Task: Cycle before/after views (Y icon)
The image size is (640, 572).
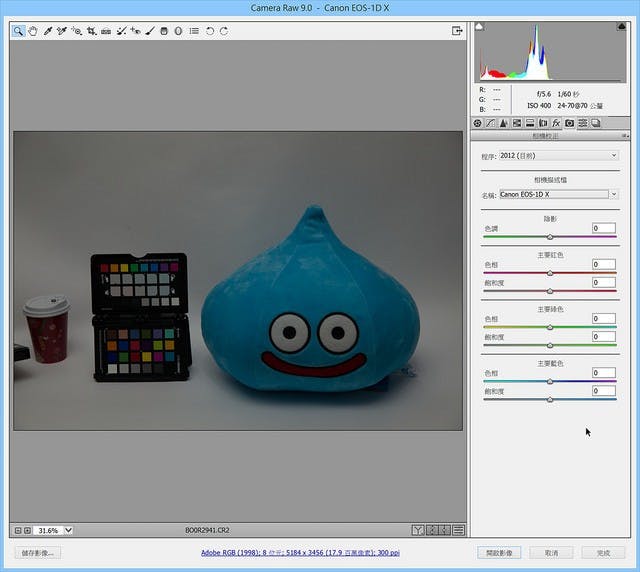Action: click(418, 530)
